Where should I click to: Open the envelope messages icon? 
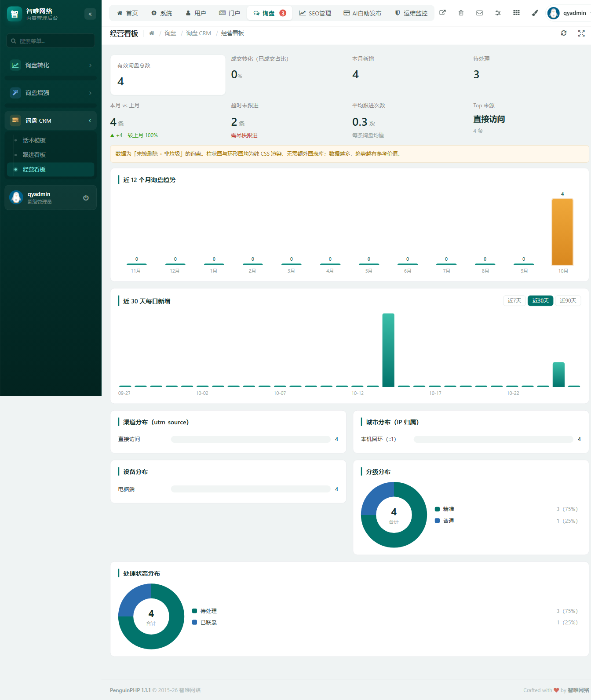pyautogui.click(x=479, y=13)
